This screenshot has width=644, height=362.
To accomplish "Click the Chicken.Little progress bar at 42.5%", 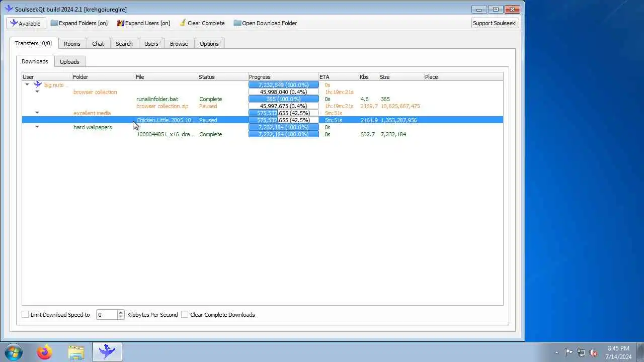I will [x=284, y=120].
